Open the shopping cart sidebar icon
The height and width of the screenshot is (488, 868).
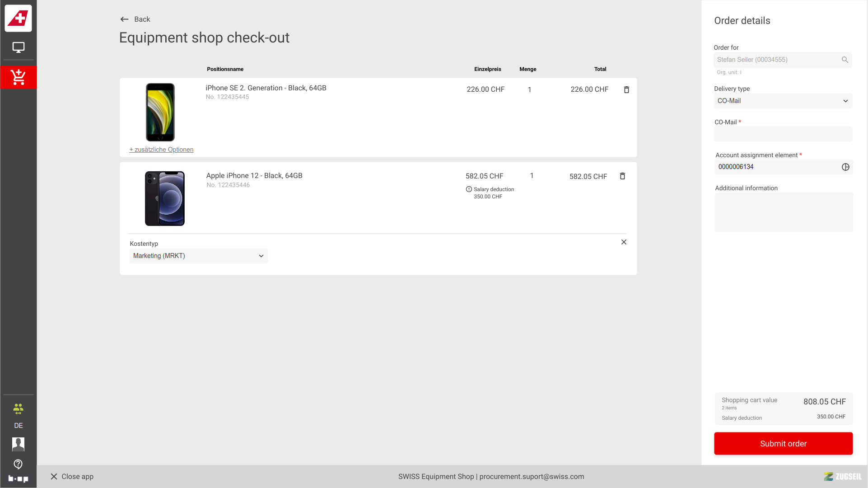click(19, 77)
